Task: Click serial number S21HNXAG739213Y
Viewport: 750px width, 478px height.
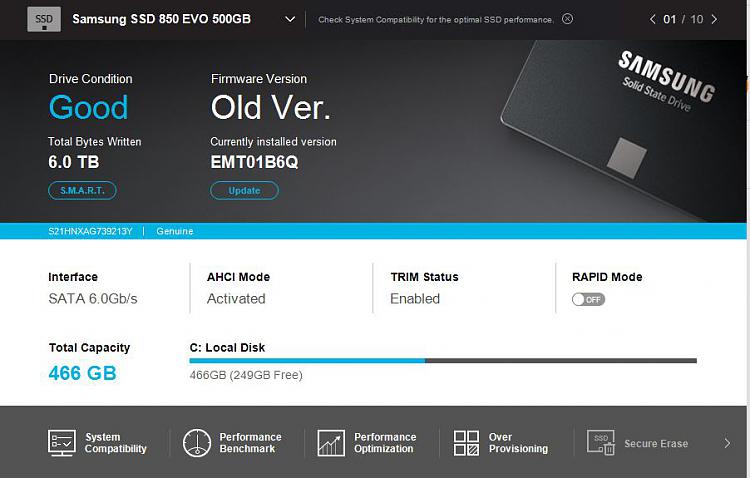Action: (x=90, y=231)
